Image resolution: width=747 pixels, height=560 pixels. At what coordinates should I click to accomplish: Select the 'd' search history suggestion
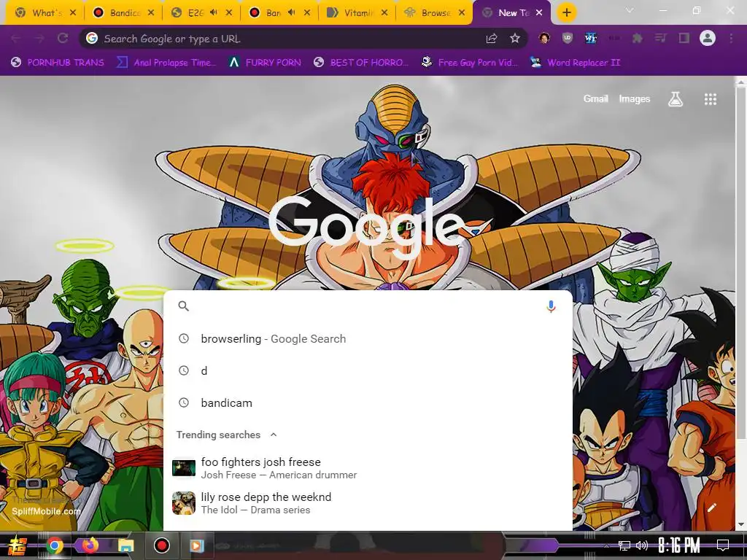[368, 370]
